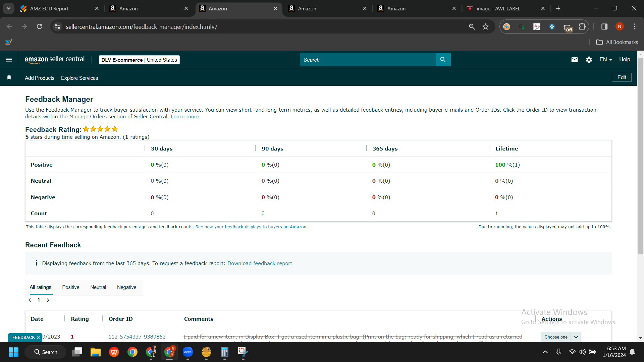This screenshot has height=362, width=644.
Task: Toggle the Chrome side panel icon
Action: (x=604, y=26)
